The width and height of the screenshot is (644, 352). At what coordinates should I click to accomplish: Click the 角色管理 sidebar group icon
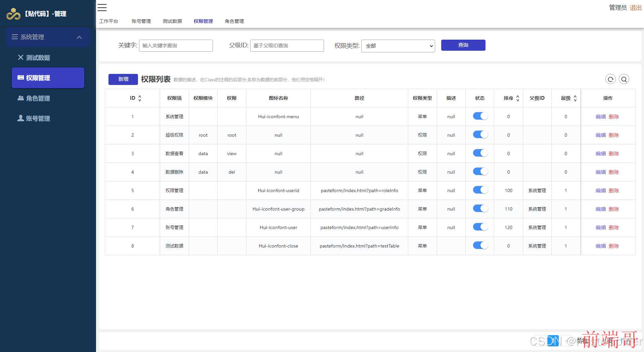pyautogui.click(x=20, y=98)
